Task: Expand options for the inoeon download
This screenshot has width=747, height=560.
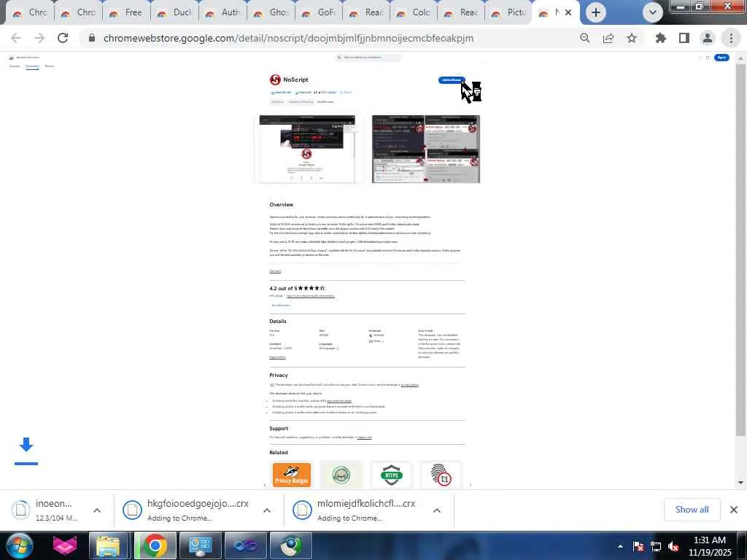Action: [x=97, y=510]
